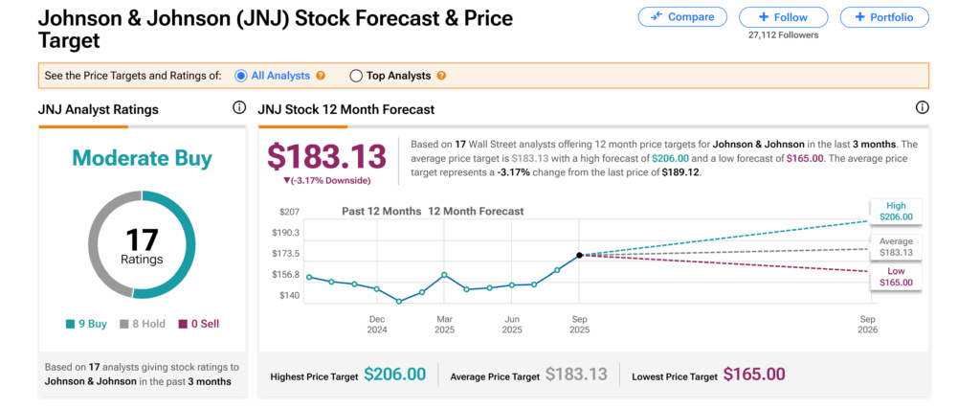Viewport: 980px width, 409px height.
Task: Click the 17 Ratings donut chart
Action: [142, 243]
